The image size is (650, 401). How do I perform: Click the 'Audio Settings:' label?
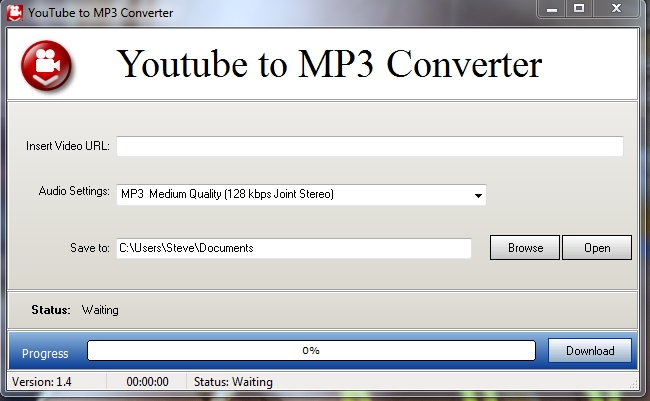point(74,191)
